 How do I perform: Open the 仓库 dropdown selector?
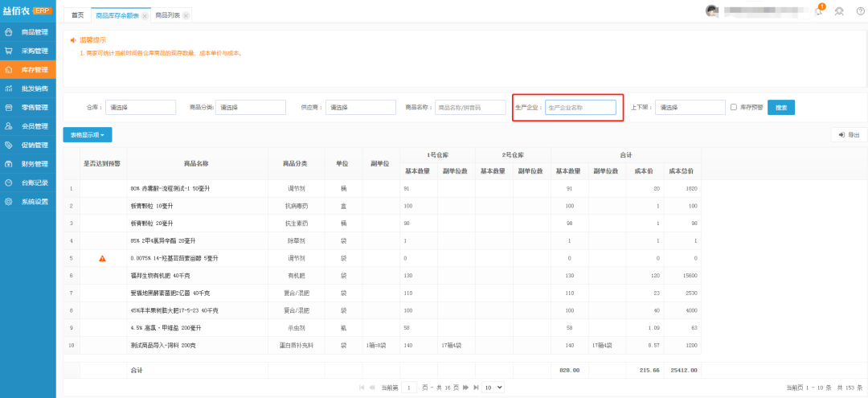[140, 107]
